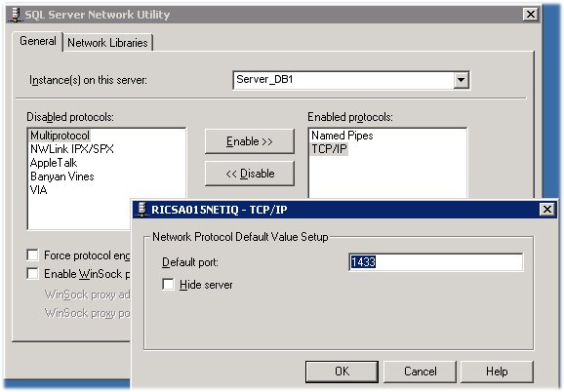Click the Enable >> button
The height and width of the screenshot is (392, 564).
click(250, 141)
